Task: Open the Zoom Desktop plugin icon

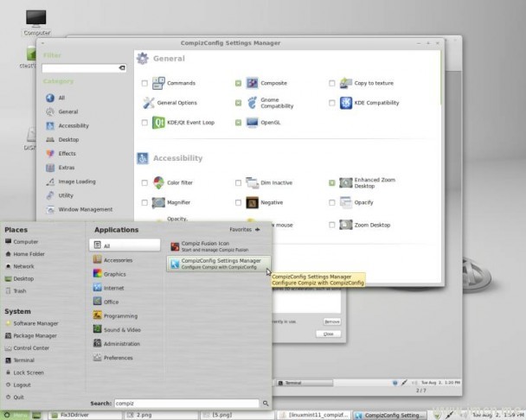Action: point(346,225)
